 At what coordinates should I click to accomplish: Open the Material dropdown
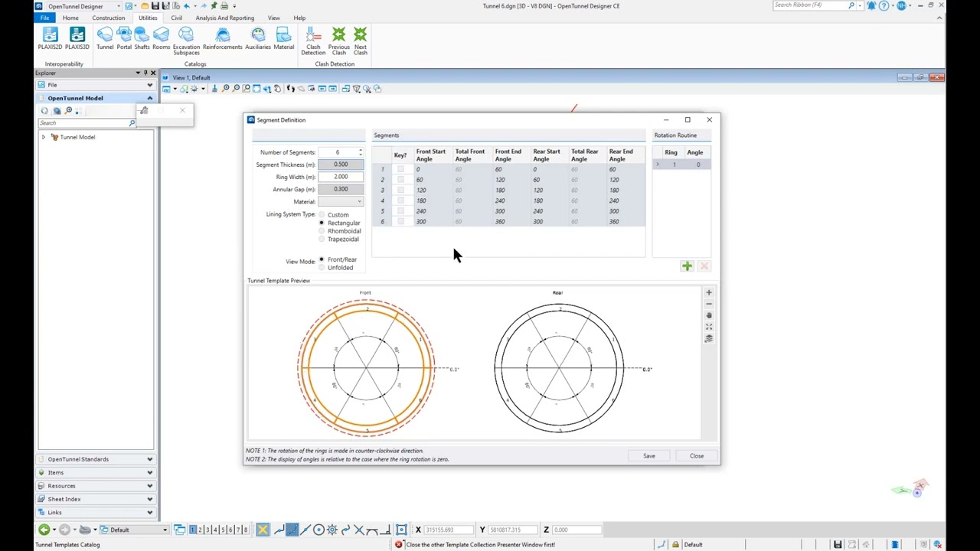coord(341,201)
